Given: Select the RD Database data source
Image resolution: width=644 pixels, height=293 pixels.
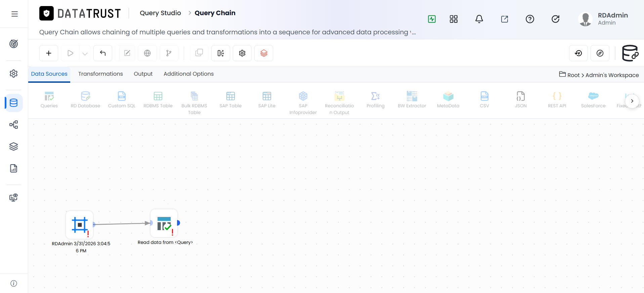Looking at the screenshot, I should pyautogui.click(x=85, y=100).
